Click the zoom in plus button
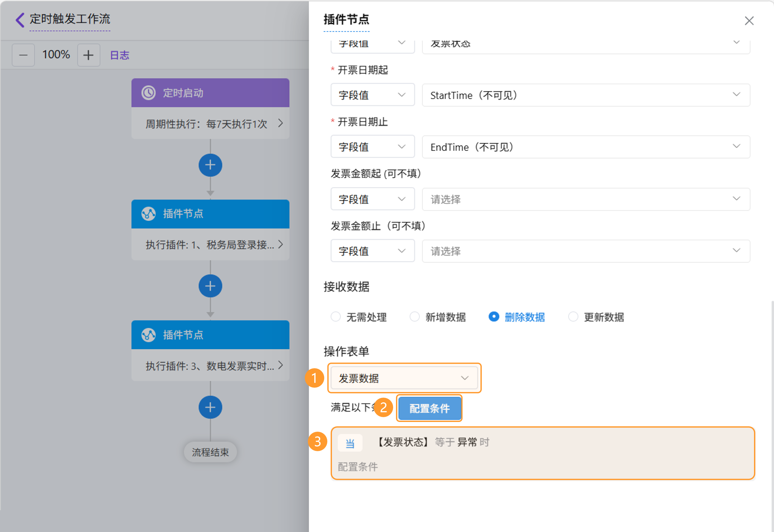 click(88, 55)
